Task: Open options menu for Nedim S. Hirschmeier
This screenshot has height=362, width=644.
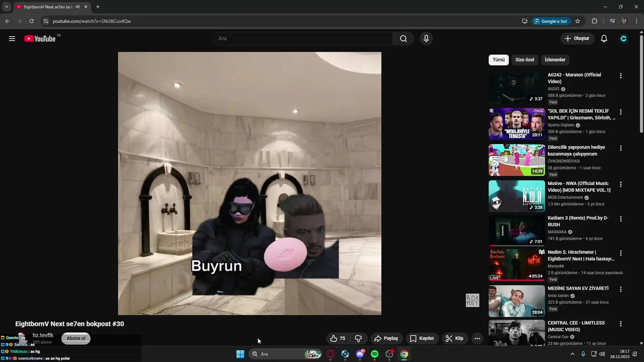Action: 620,253
